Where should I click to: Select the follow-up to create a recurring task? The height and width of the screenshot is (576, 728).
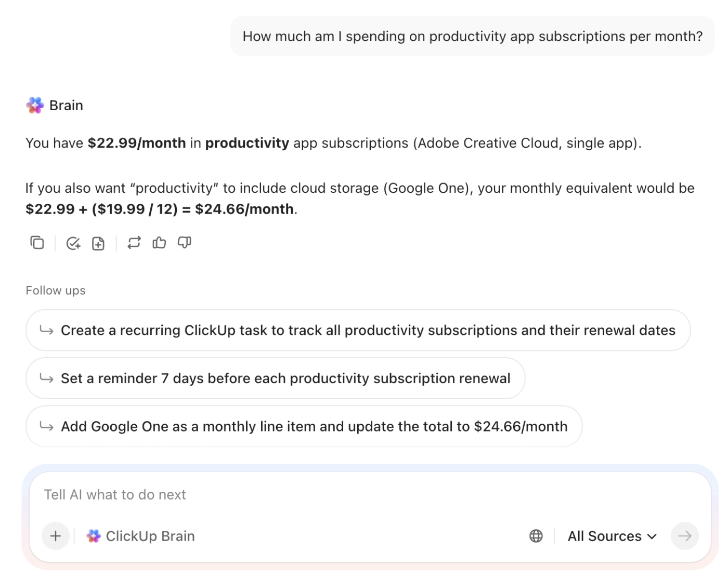358,330
